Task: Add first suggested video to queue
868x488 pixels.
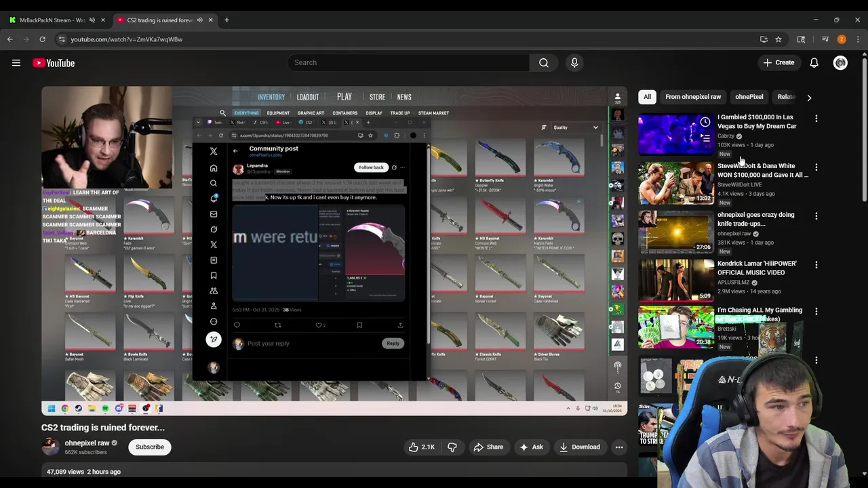Action: tap(705, 138)
